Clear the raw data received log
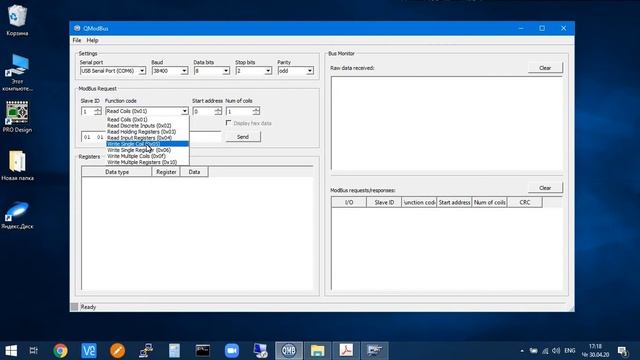This screenshot has width=640, height=360. (x=545, y=68)
